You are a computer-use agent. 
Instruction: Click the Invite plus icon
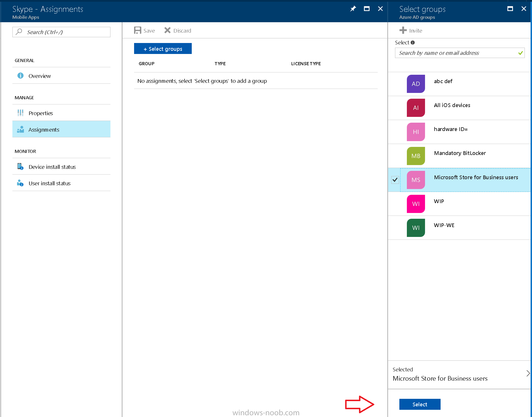[x=403, y=30]
